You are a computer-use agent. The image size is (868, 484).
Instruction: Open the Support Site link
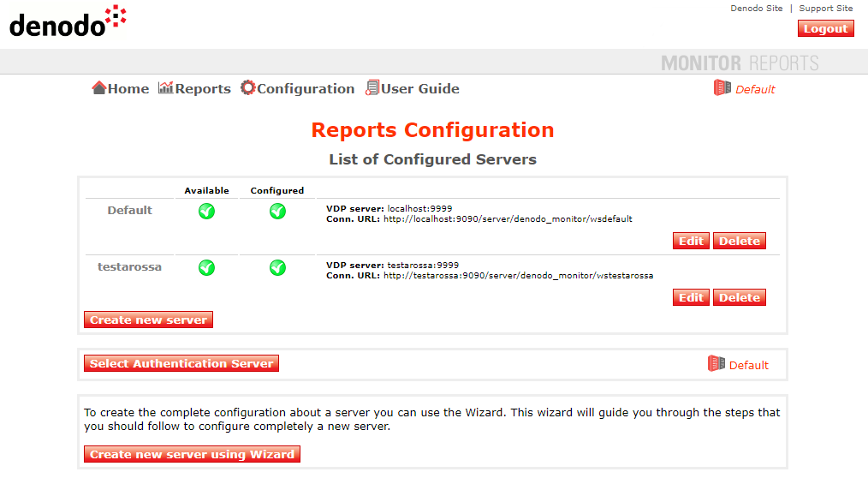coord(825,9)
